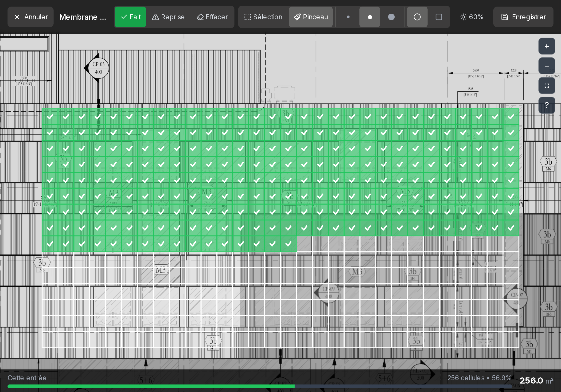Pick the largest brush size dot
This screenshot has width=561, height=392.
391,17
